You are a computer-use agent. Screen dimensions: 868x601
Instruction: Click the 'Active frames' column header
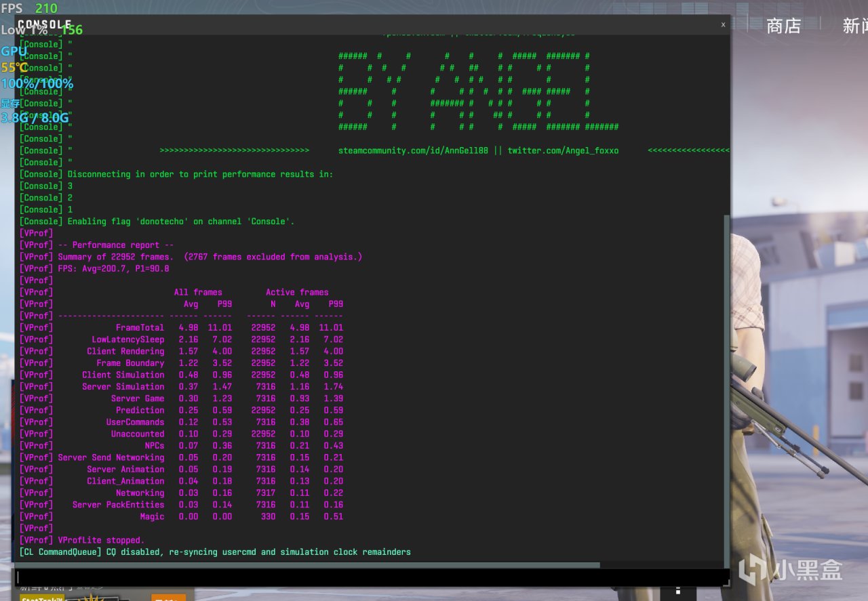pyautogui.click(x=297, y=293)
